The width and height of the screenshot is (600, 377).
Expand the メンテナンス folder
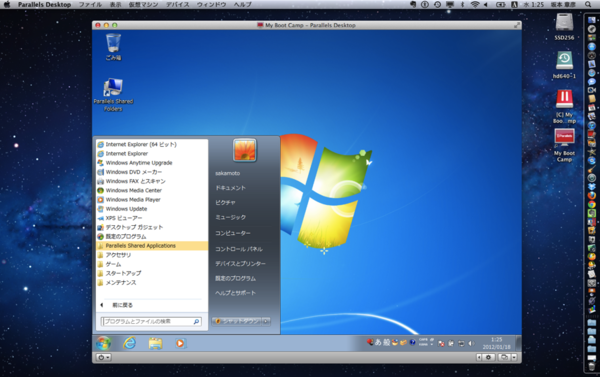[152, 282]
